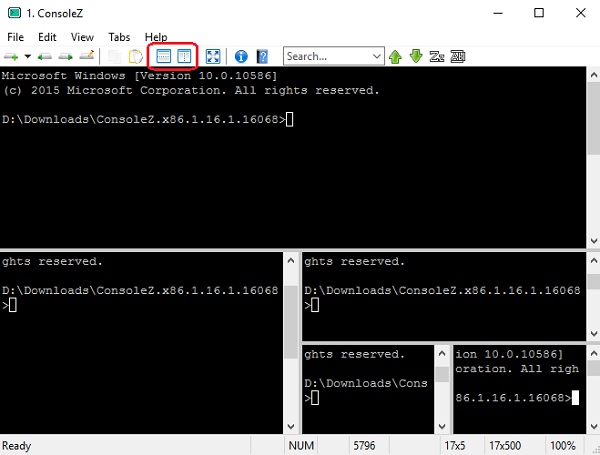Click the 17x500 buffer size status
This screenshot has width=600, height=455.
505,445
